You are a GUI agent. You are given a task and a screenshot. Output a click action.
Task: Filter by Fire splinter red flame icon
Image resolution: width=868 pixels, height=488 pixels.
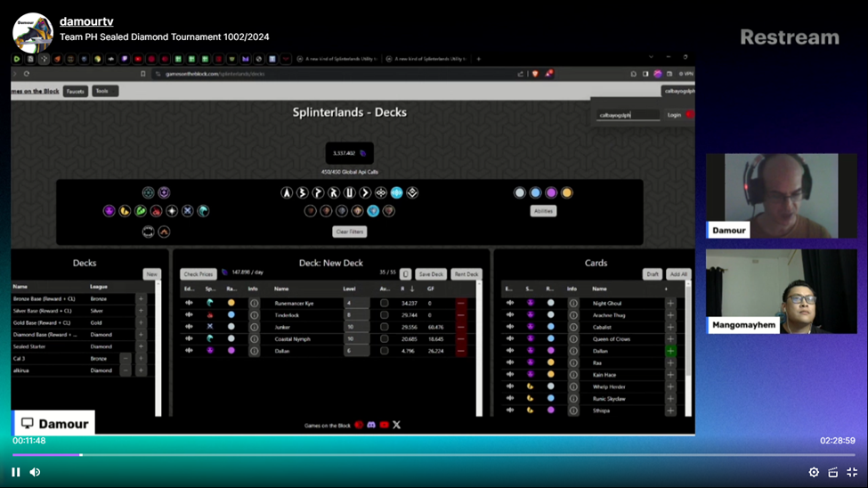click(x=156, y=211)
